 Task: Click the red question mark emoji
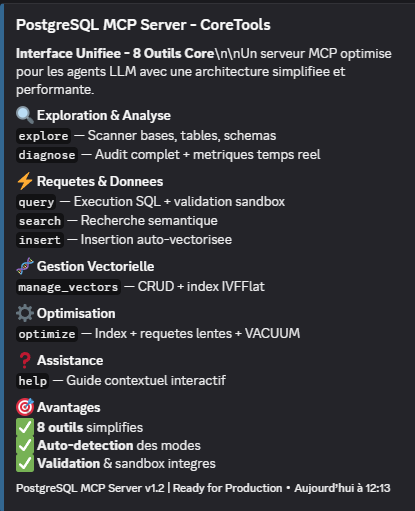click(25, 361)
